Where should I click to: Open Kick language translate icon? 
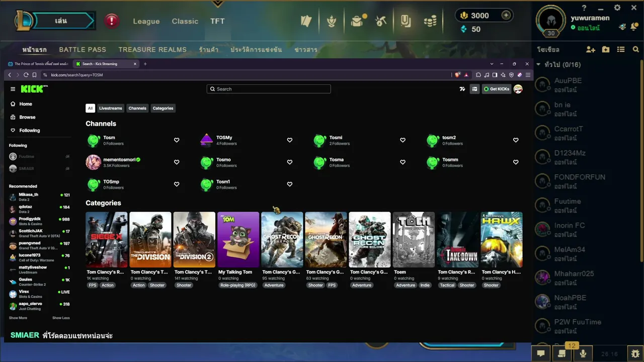(462, 89)
